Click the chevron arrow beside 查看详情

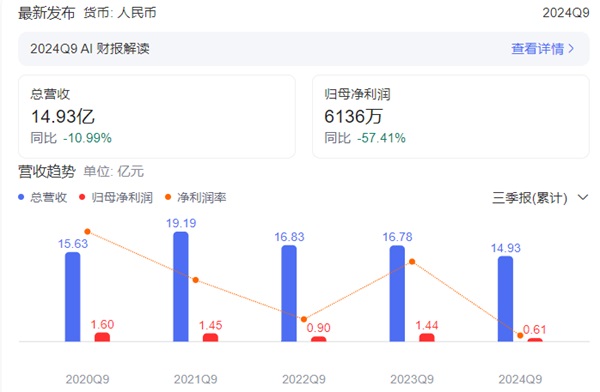coord(571,49)
